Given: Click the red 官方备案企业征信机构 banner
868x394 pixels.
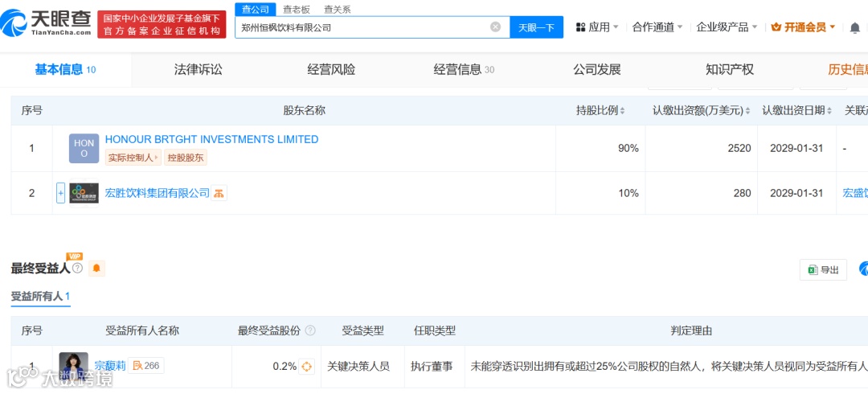Looking at the screenshot, I should pyautogui.click(x=162, y=24).
